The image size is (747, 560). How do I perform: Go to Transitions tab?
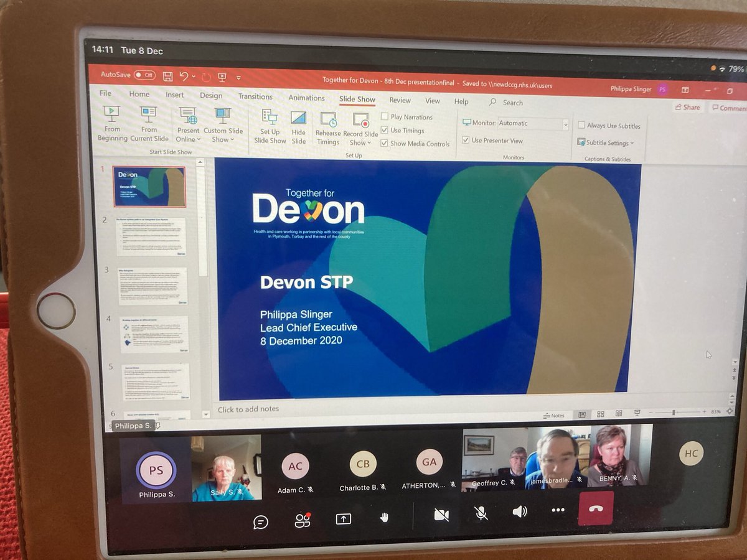[255, 96]
